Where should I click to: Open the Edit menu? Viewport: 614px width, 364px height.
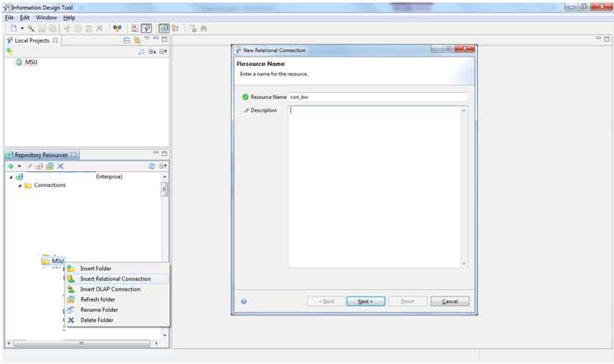tap(25, 17)
